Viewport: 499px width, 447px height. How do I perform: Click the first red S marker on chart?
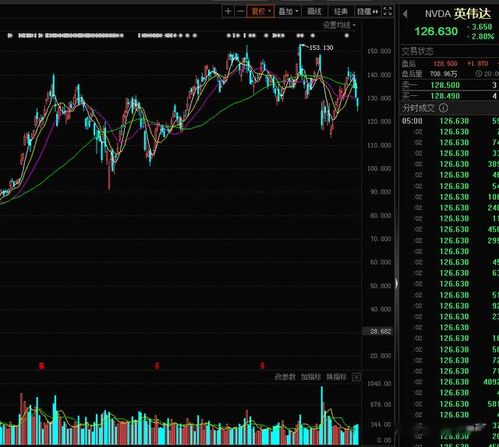pos(42,366)
